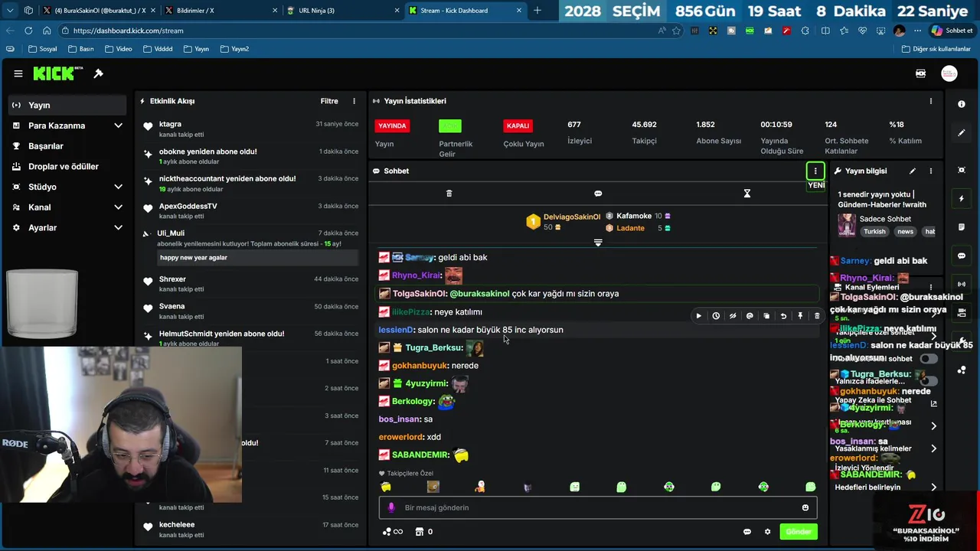
Task: Open the Yayın bilgisi three-dot menu
Action: point(931,171)
